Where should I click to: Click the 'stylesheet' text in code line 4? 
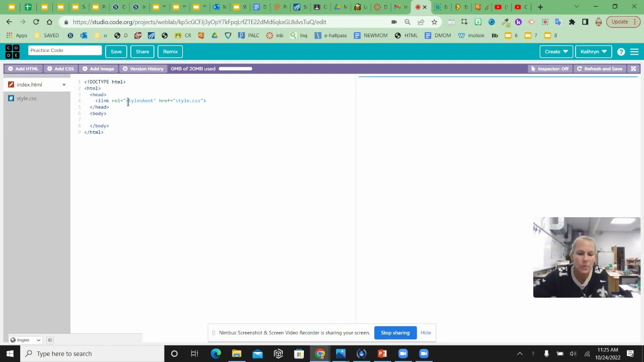[140, 101]
